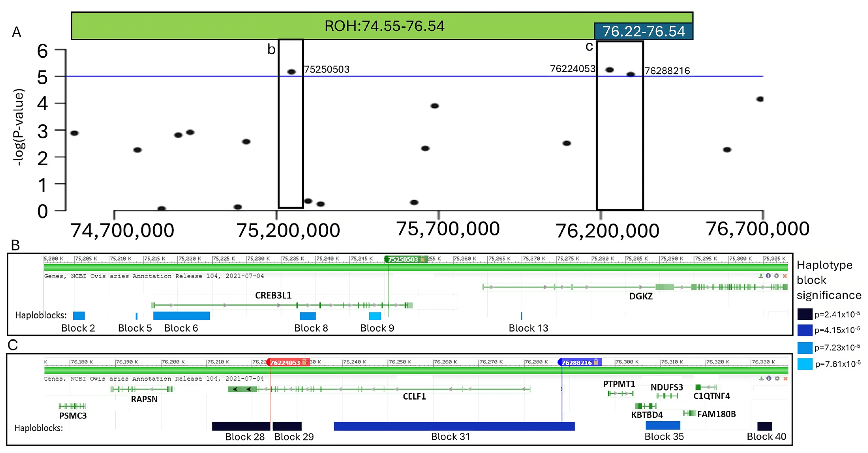Click the Block 13 label
The width and height of the screenshot is (868, 453).
click(528, 328)
